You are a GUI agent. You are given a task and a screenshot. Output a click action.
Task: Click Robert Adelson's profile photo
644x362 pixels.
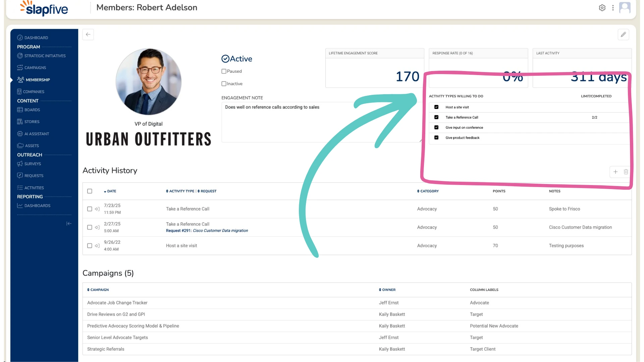click(149, 82)
